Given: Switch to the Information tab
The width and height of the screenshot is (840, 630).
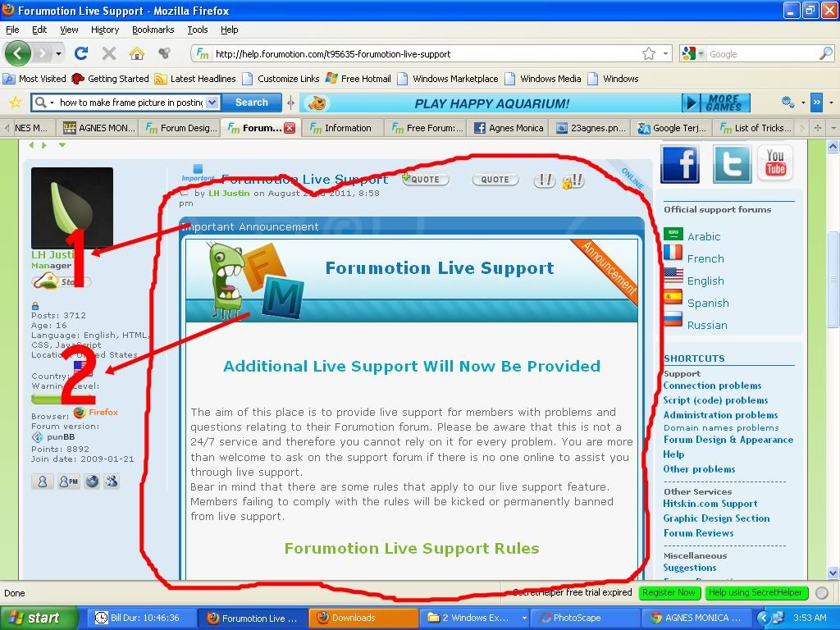Looking at the screenshot, I should 343,128.
